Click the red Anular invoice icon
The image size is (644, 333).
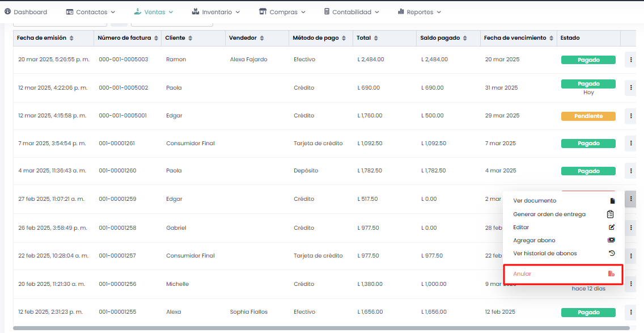[x=611, y=274]
